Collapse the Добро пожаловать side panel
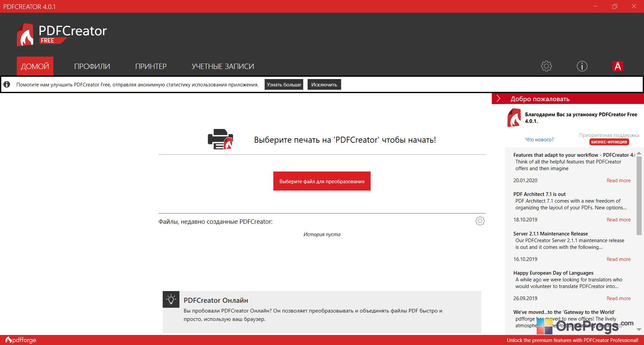The image size is (644, 345). tap(498, 98)
